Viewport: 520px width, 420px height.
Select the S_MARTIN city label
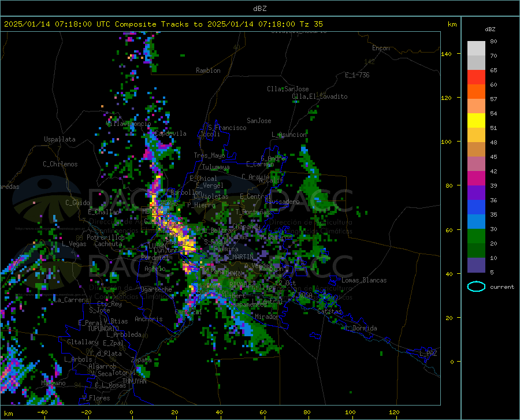coord(239,257)
